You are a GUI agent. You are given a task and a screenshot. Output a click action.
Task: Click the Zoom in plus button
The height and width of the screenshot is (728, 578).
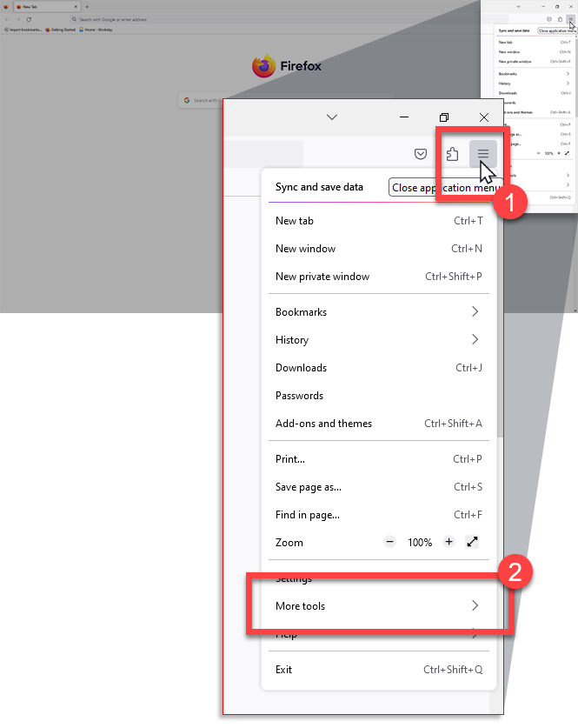tap(448, 542)
